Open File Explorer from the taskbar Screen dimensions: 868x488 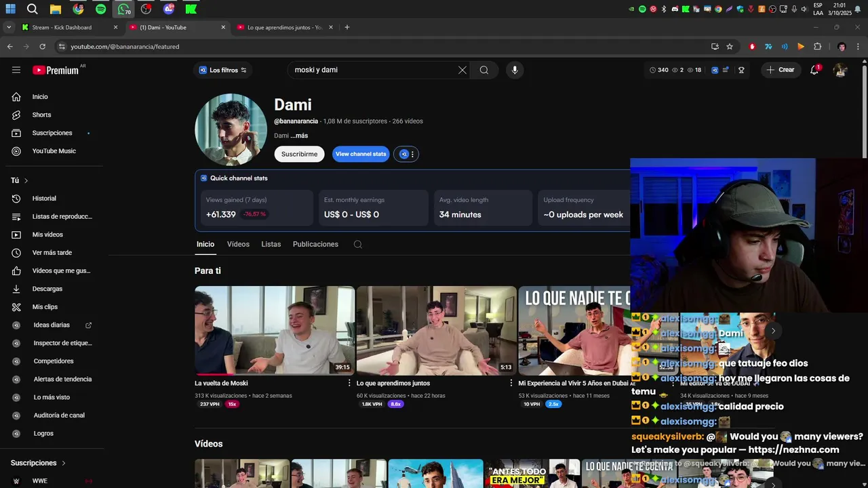click(55, 9)
